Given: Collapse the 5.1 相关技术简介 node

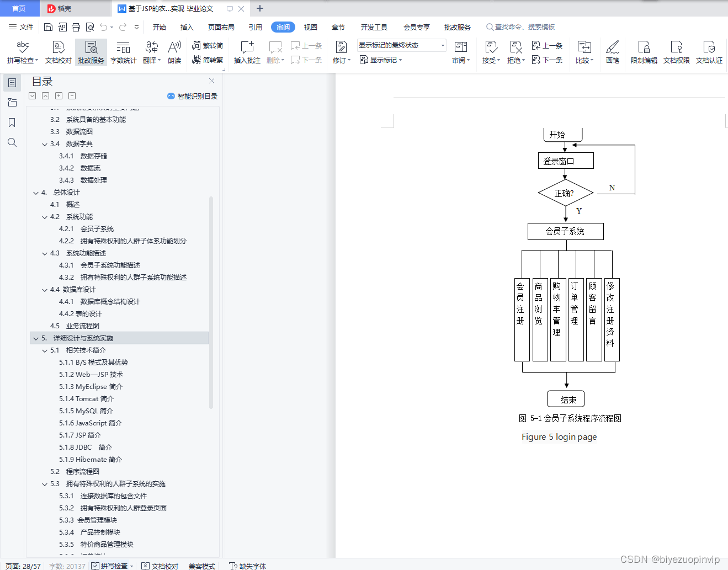Looking at the screenshot, I should pyautogui.click(x=45, y=350).
